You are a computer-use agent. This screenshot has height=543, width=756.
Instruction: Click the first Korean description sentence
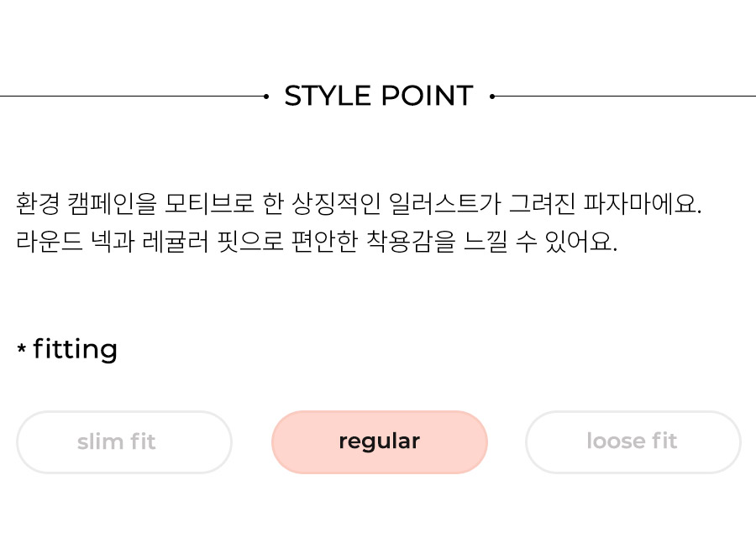tap(359, 204)
